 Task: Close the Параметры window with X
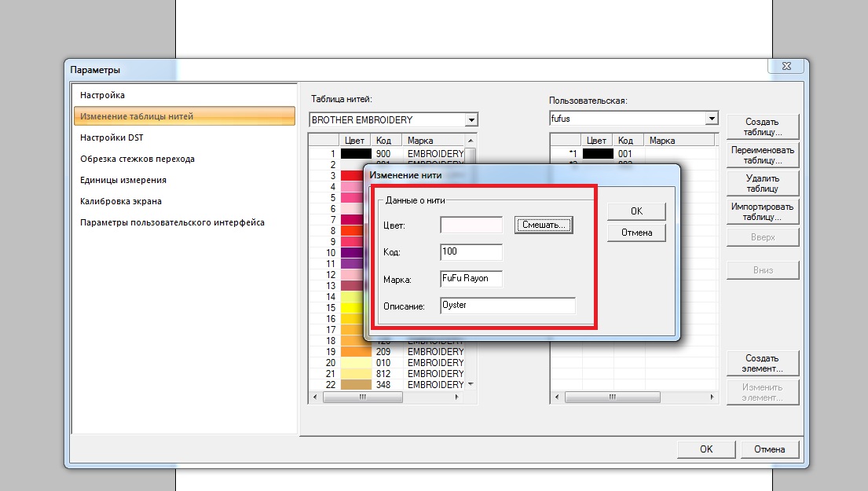click(786, 68)
